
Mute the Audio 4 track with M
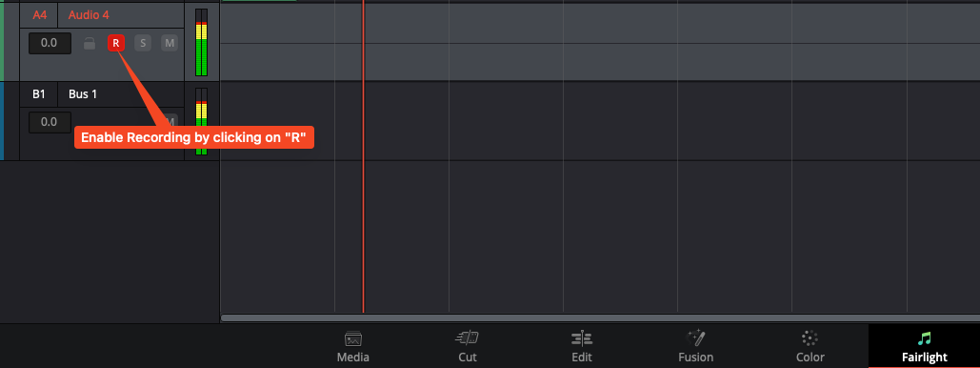pyautogui.click(x=170, y=43)
